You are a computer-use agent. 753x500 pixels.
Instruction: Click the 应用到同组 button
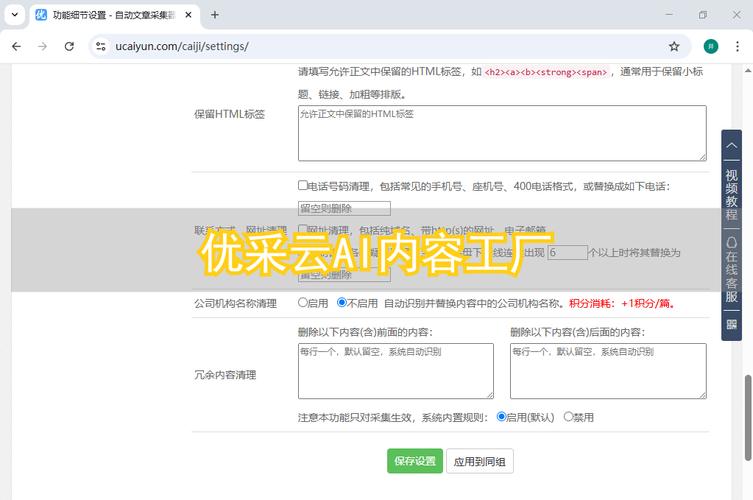click(480, 461)
